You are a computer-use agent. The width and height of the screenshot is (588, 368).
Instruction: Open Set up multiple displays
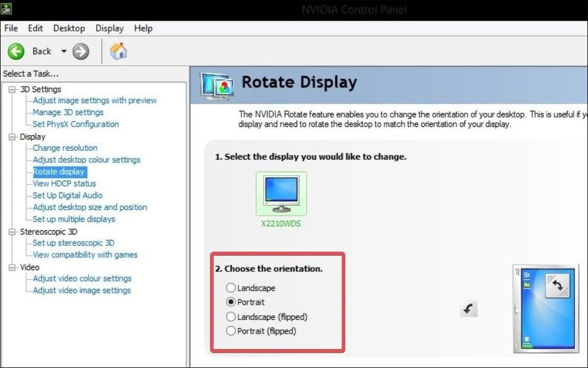[74, 219]
